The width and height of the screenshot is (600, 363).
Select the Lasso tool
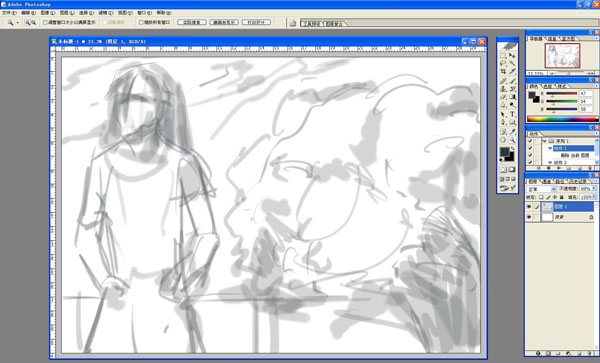pos(503,64)
